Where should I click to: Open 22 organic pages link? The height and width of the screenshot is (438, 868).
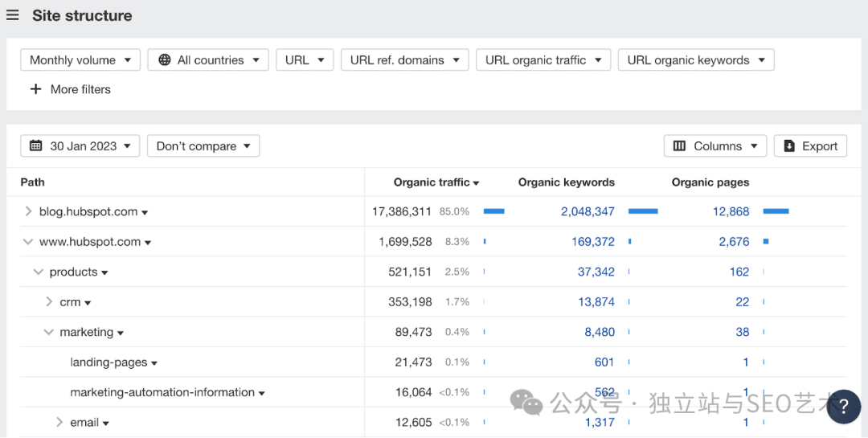743,302
